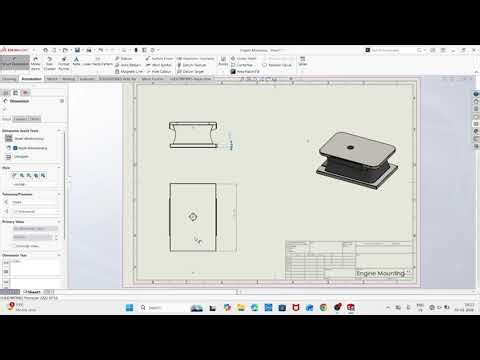Switch to the Drawing ribbon tab
Image resolution: width=480 pixels, height=360 pixels.
pyautogui.click(x=9, y=79)
